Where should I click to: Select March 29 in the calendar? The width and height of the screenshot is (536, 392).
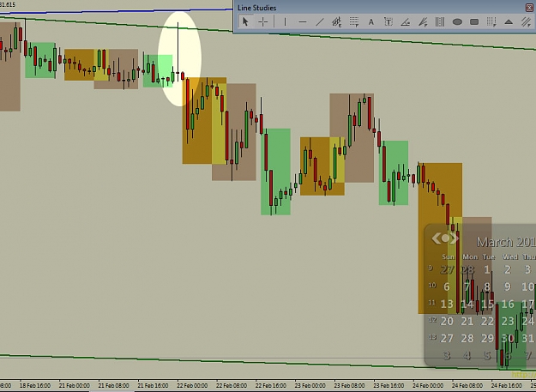487,338
